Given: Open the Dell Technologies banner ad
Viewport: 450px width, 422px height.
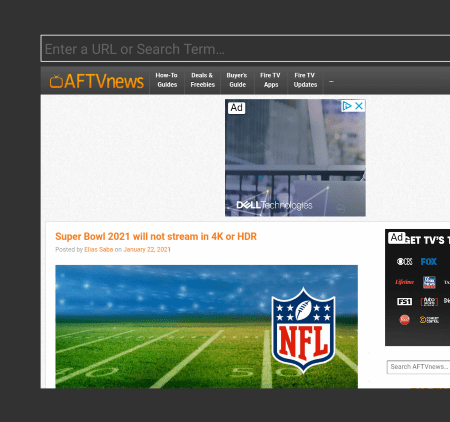Looking at the screenshot, I should (x=295, y=158).
